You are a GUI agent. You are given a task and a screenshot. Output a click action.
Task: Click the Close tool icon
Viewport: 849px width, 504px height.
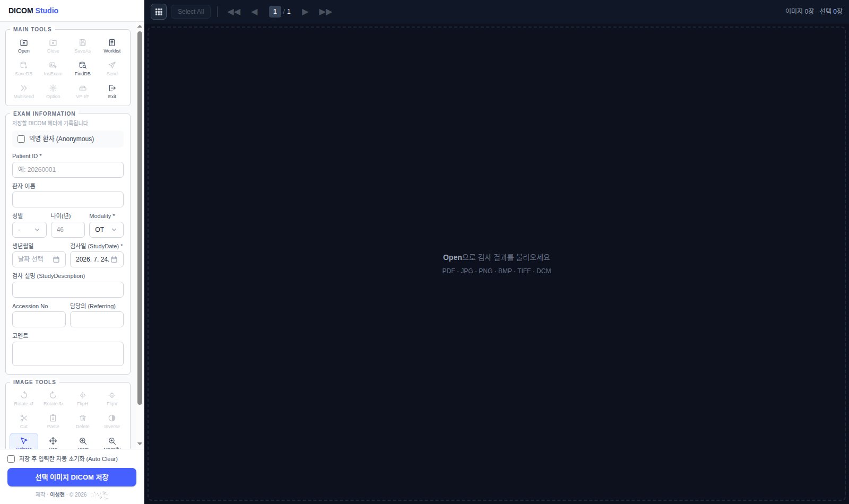(x=53, y=46)
